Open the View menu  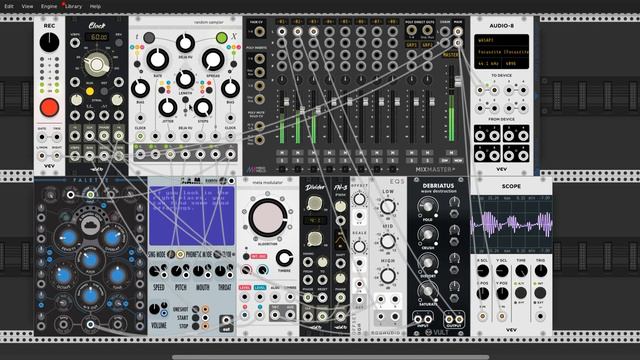pyautogui.click(x=27, y=6)
